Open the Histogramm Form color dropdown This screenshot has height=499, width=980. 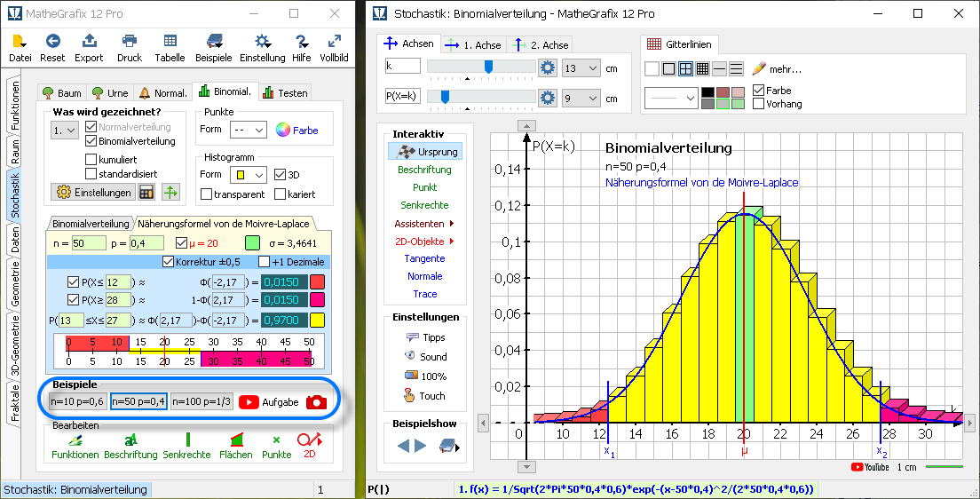(249, 174)
